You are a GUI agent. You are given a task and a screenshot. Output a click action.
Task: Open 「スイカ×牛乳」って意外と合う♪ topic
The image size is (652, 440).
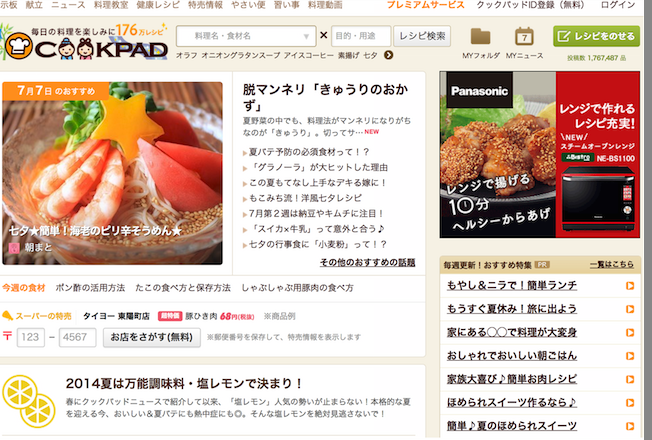(317, 229)
